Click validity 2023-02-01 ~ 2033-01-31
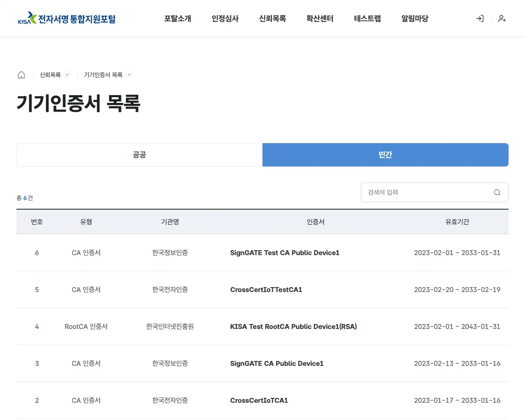The width and height of the screenshot is (525, 420). (x=457, y=253)
